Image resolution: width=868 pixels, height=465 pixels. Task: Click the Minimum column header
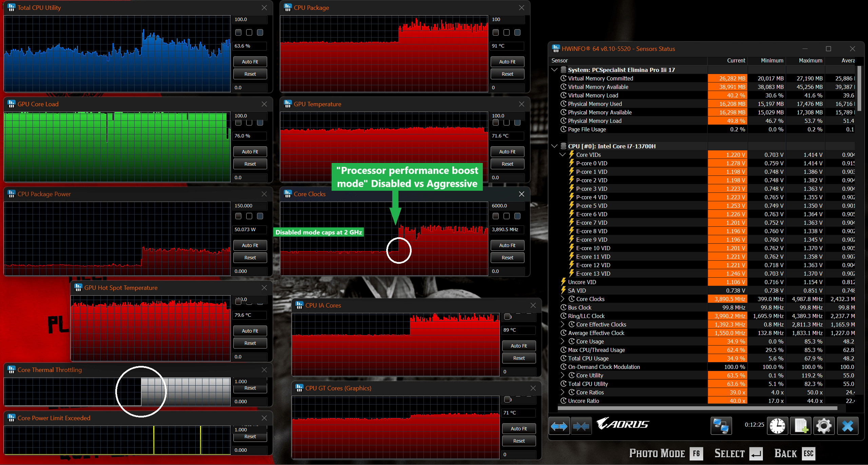point(766,60)
